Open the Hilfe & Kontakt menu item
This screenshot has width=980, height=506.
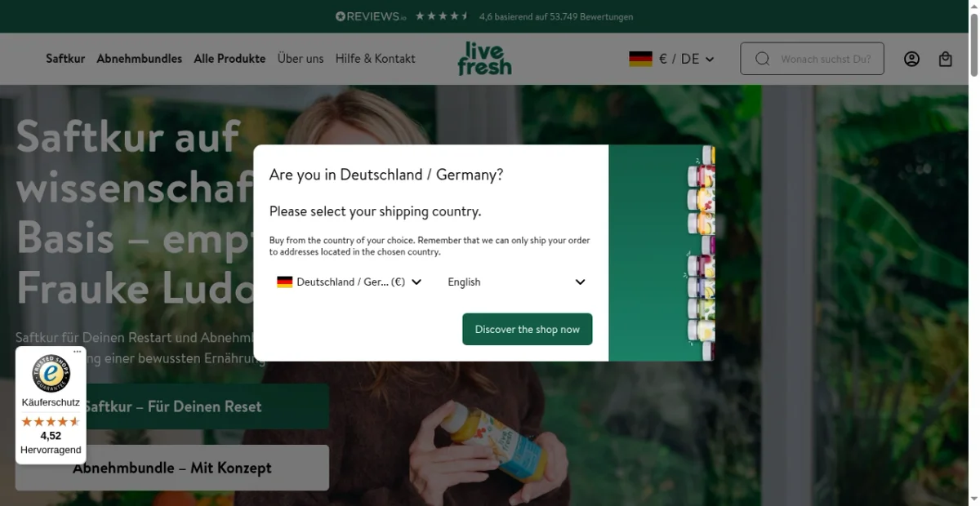point(375,59)
